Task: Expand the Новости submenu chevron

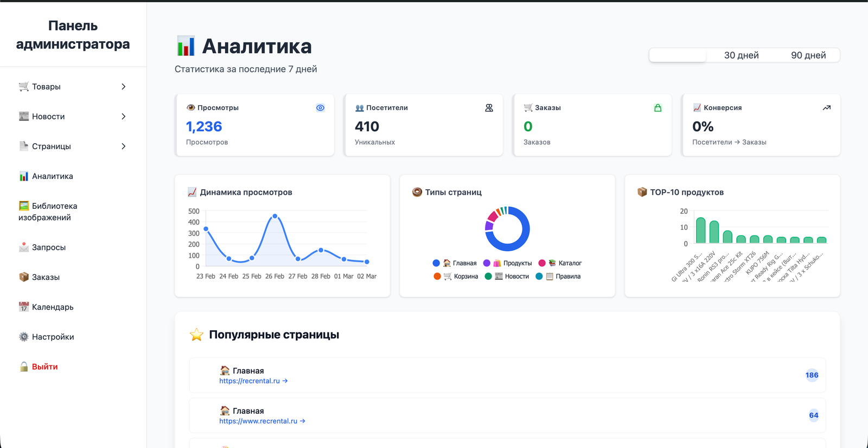Action: [124, 117]
